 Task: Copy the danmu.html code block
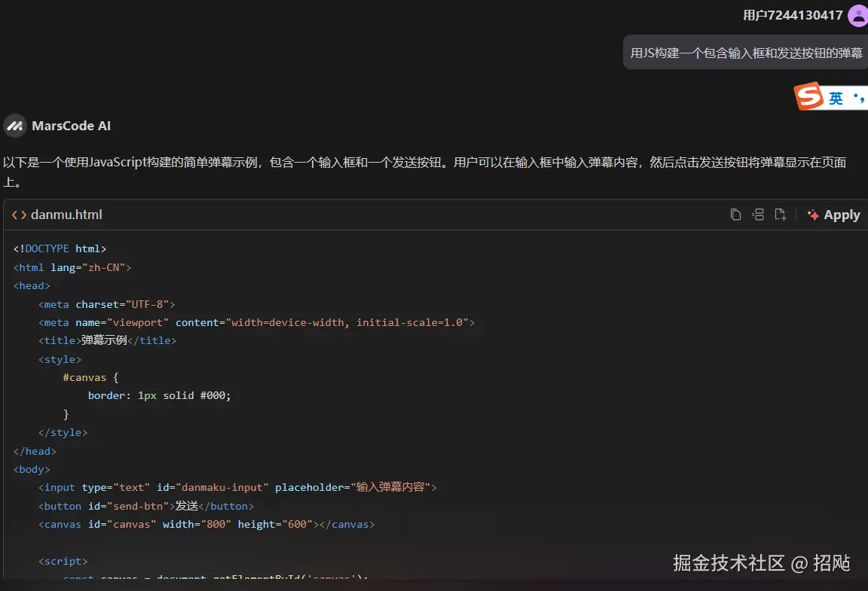pyautogui.click(x=735, y=215)
